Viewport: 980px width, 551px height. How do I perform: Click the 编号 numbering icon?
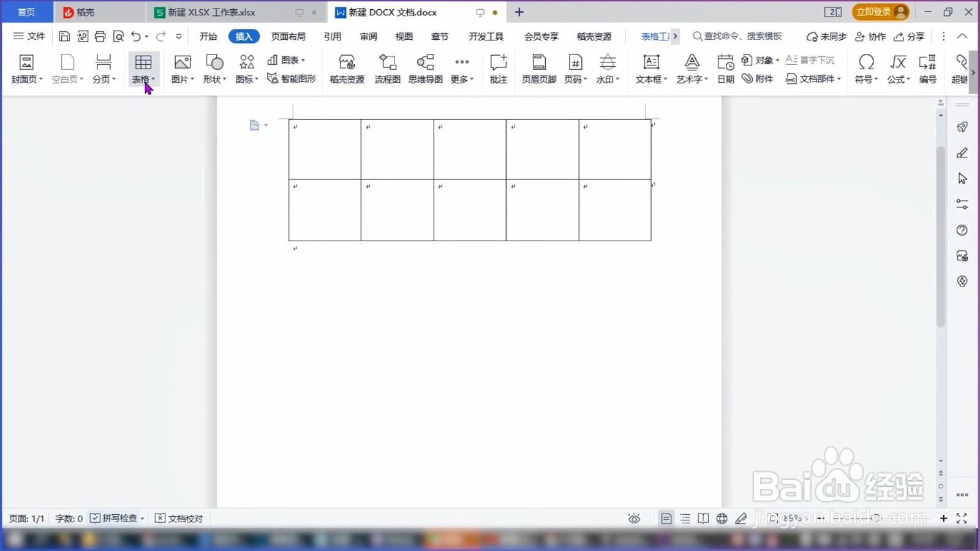click(x=927, y=62)
